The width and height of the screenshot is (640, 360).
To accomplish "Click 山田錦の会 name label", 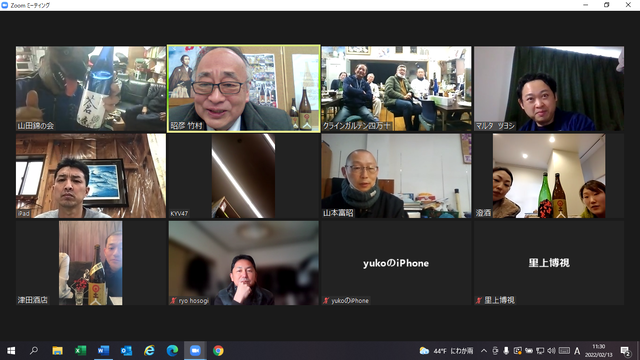I will [36, 126].
